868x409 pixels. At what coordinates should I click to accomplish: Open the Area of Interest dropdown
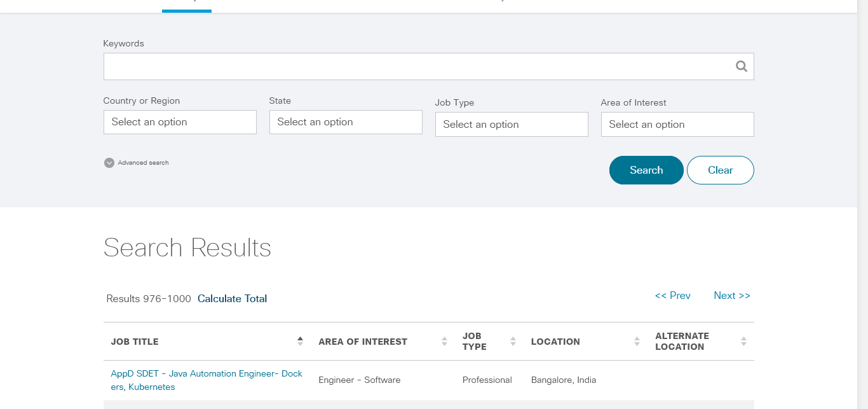(x=677, y=125)
